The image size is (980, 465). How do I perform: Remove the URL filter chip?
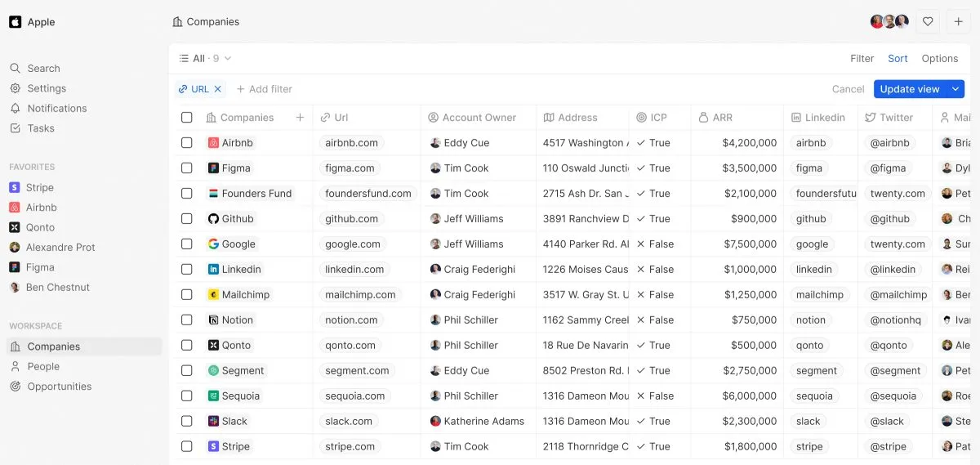218,89
